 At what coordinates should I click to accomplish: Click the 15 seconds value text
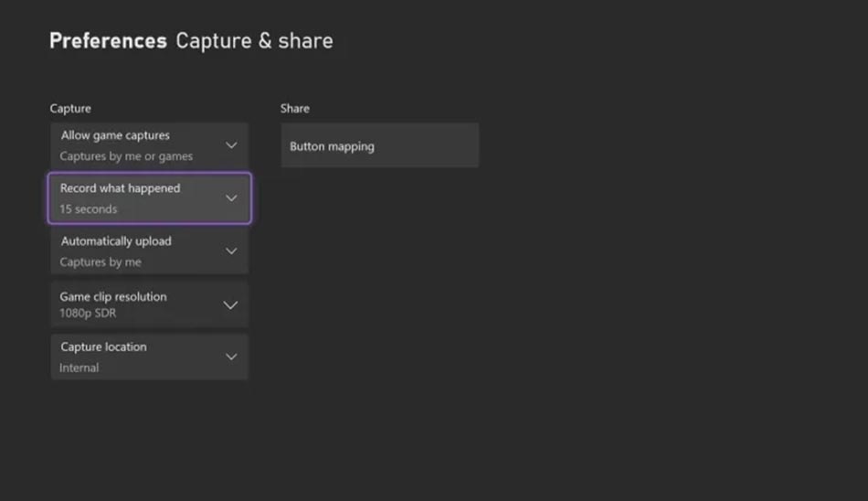89,209
